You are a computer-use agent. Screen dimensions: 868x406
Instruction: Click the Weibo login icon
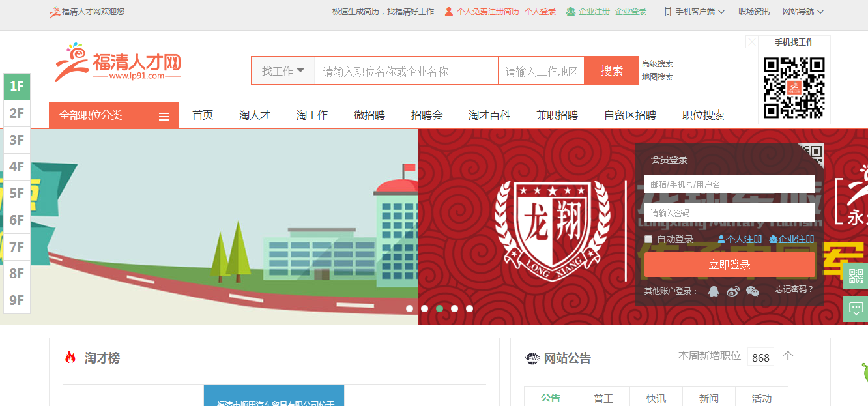733,291
